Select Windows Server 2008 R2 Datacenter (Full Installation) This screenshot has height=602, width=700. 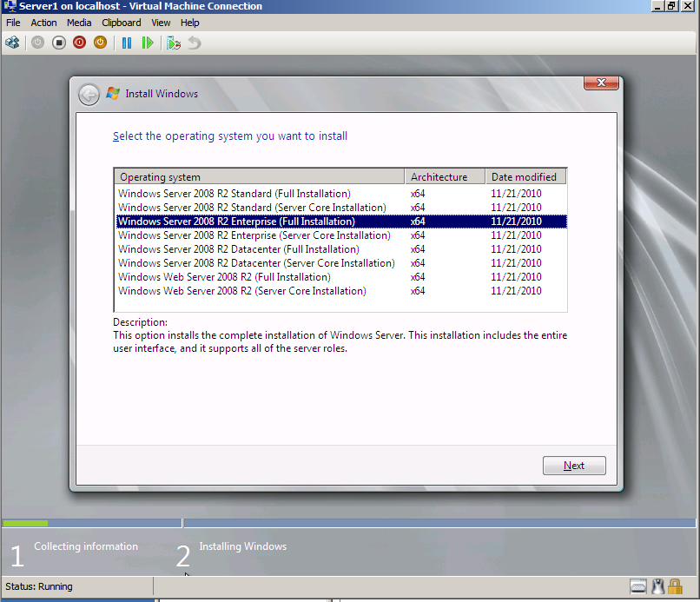[341, 248]
